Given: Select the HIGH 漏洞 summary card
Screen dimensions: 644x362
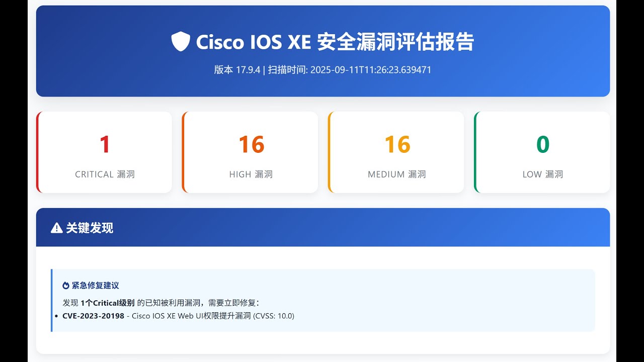Looking at the screenshot, I should [250, 152].
